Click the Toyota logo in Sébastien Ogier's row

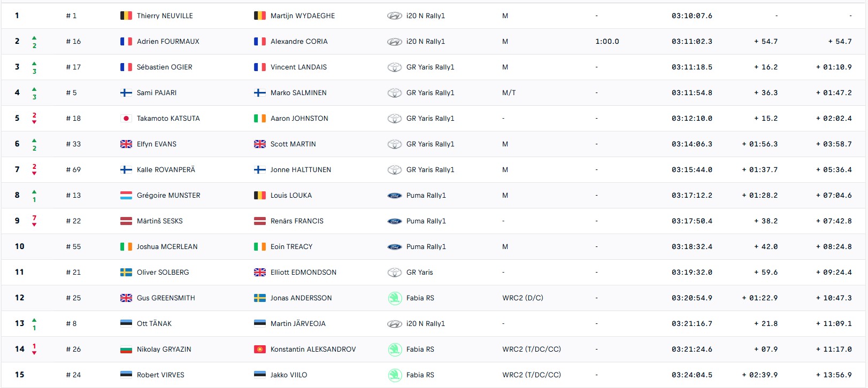click(394, 67)
